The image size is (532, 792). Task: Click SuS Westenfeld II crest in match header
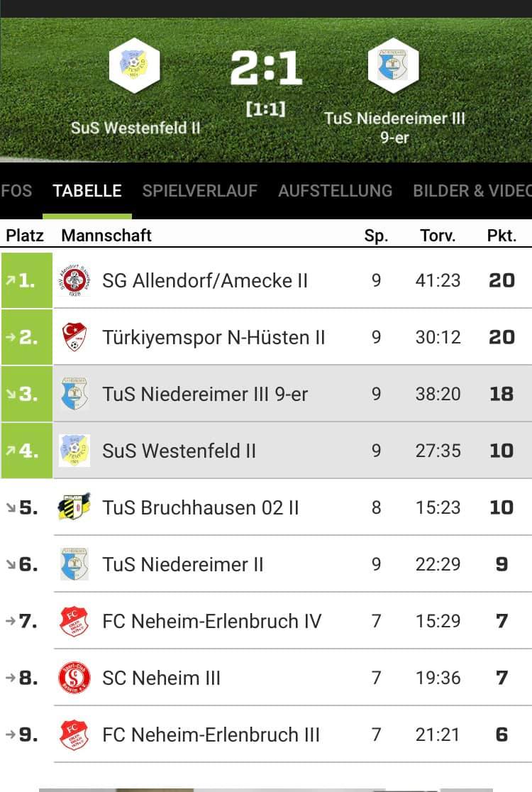(134, 66)
